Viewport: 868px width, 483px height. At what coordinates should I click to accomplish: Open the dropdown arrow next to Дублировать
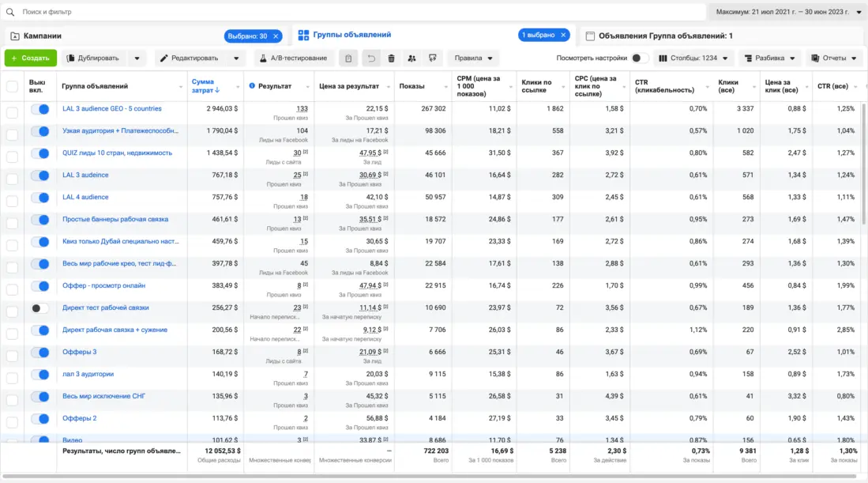[x=137, y=58]
